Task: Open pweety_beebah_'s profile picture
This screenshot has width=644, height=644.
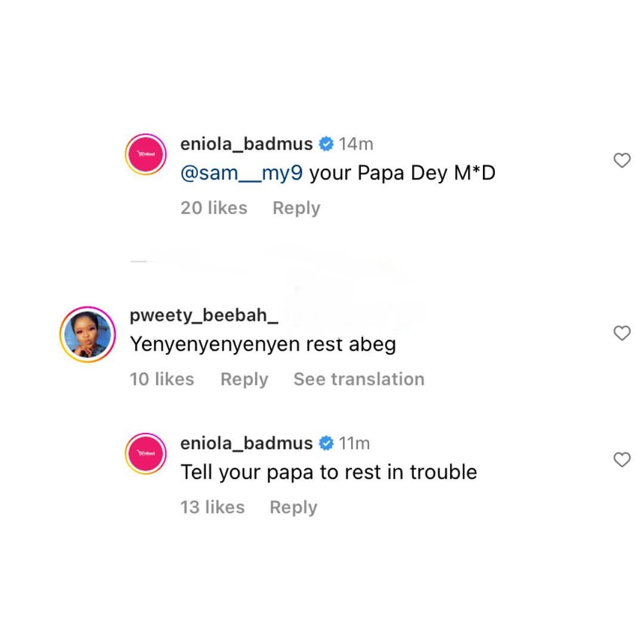Action: coord(88,335)
